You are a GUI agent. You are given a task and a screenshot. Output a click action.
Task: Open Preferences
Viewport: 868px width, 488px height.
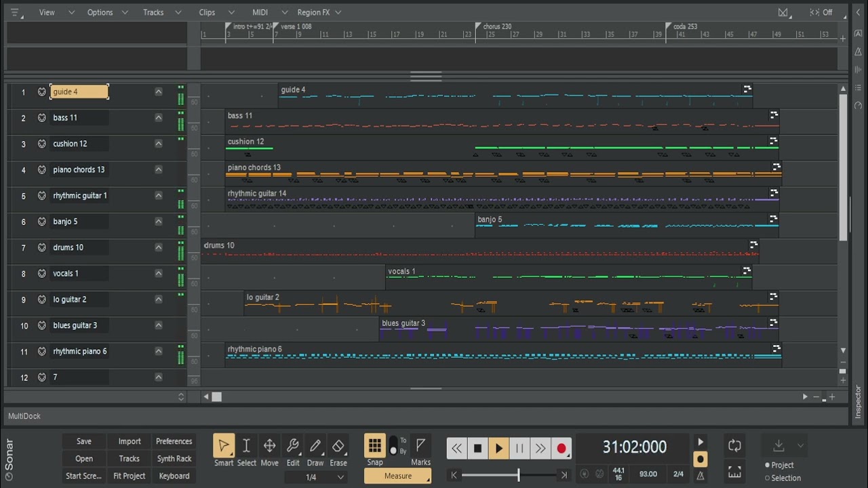pyautogui.click(x=174, y=441)
